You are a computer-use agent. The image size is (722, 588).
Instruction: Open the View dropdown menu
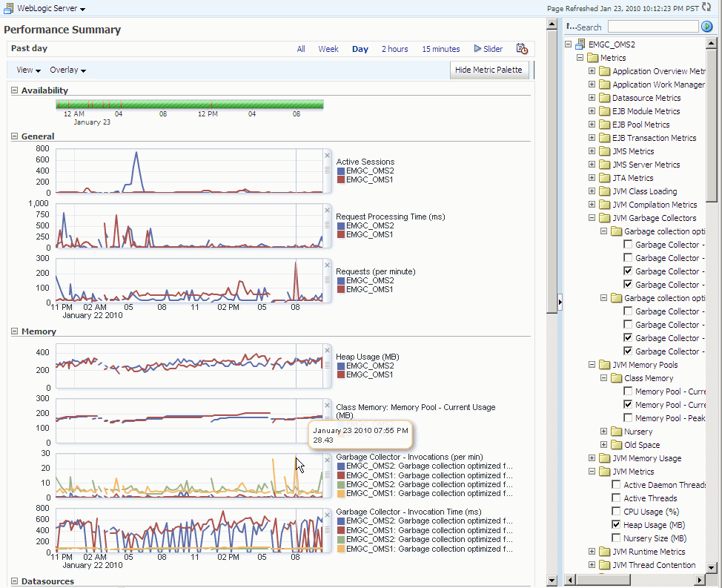click(29, 70)
